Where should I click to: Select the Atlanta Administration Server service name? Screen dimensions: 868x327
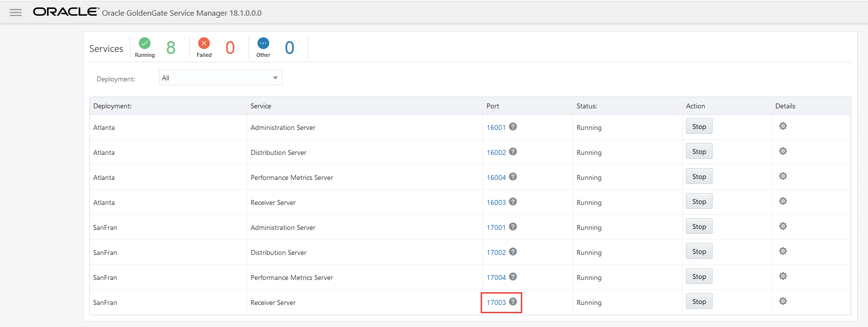click(283, 127)
